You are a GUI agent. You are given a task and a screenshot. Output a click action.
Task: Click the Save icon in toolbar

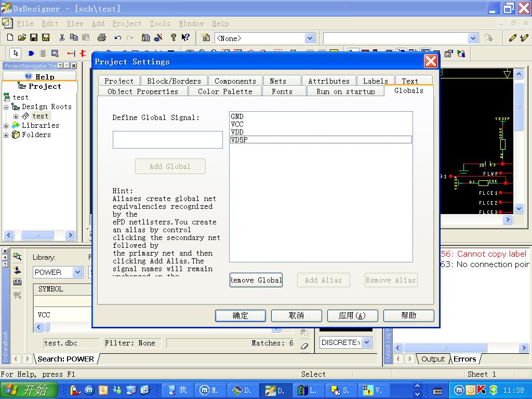[34, 37]
